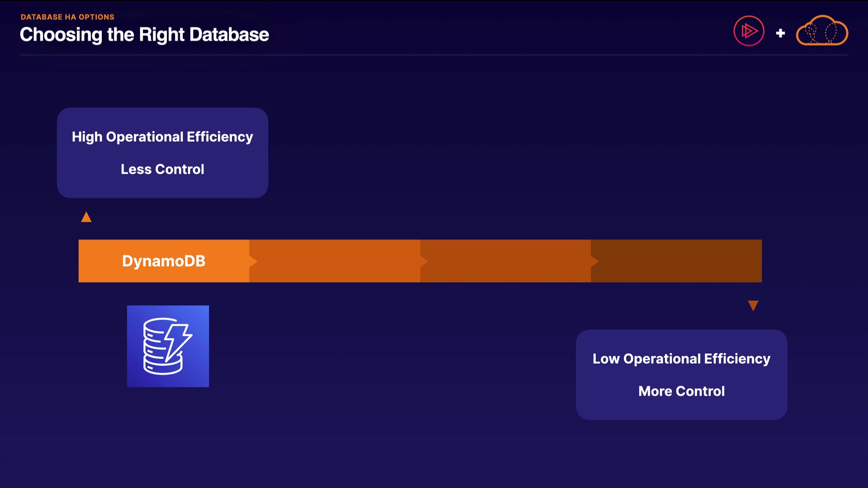868x488 pixels.
Task: Click the Pluralsight play logo
Action: tap(749, 31)
